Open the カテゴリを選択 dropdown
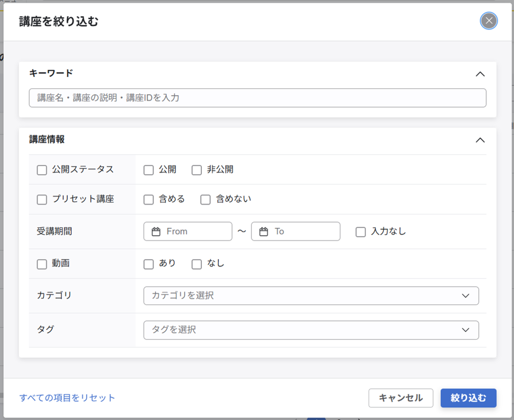The image size is (514, 420). click(311, 296)
